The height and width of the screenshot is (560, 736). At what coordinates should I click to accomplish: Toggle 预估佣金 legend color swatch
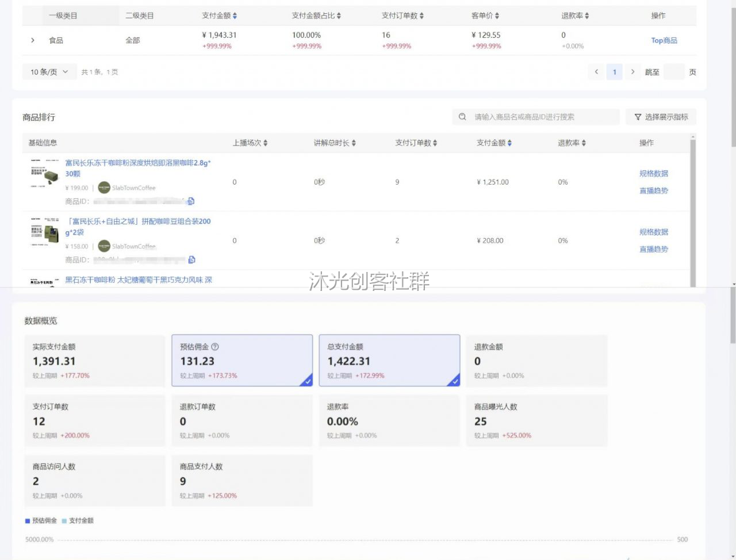[28, 521]
